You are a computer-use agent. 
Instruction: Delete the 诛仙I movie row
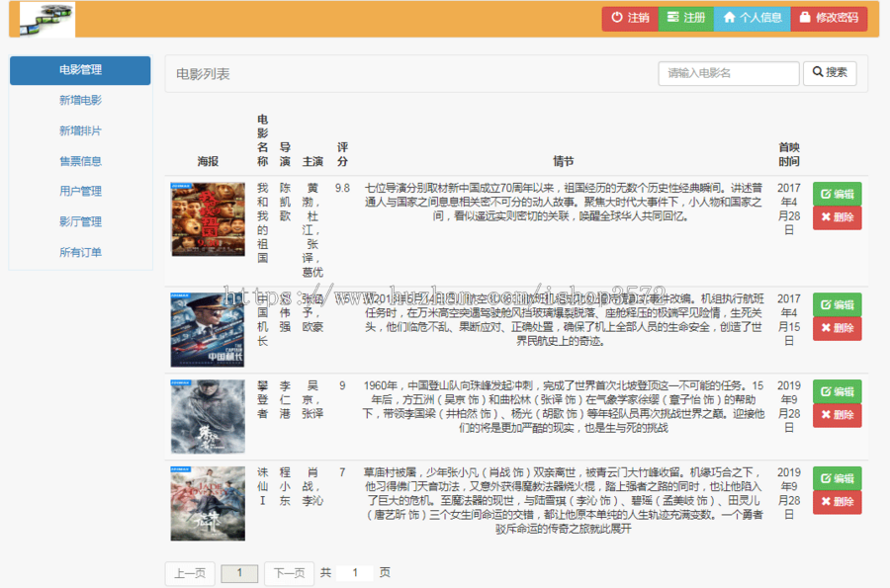pyautogui.click(x=838, y=502)
